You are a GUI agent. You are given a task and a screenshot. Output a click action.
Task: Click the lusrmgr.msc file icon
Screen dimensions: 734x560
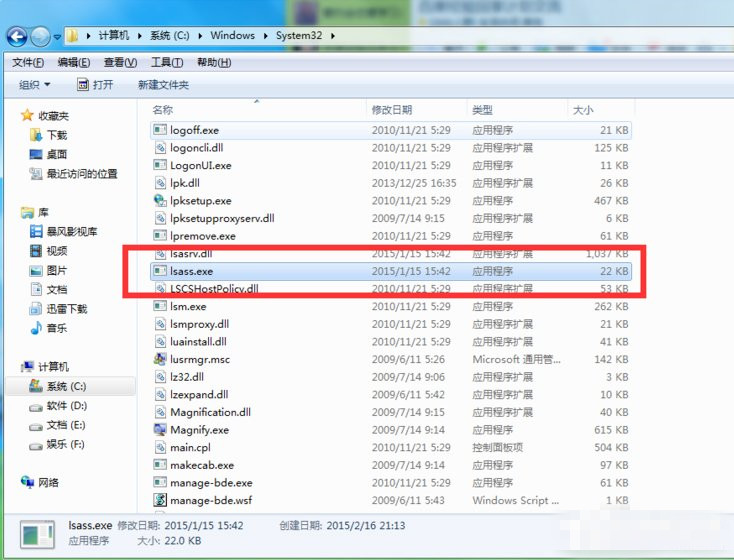pyautogui.click(x=160, y=359)
